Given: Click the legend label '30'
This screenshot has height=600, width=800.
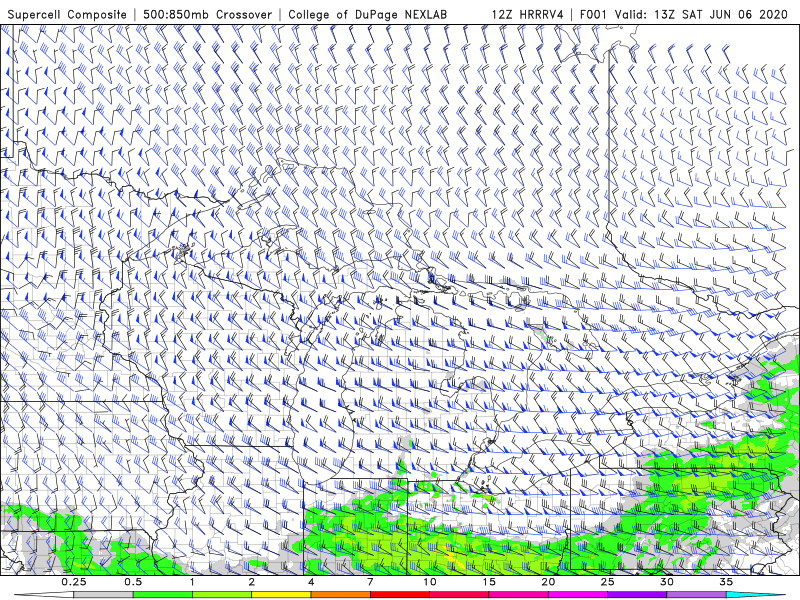Looking at the screenshot, I should pos(667,582).
